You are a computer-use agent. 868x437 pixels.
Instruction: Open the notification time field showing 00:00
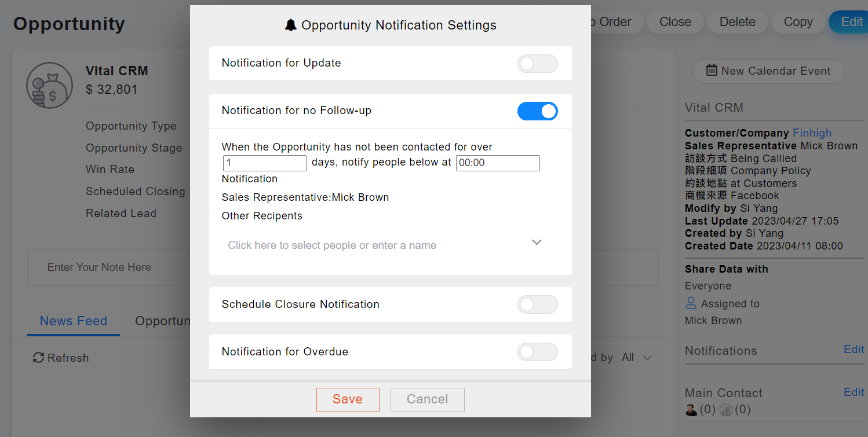pos(498,163)
